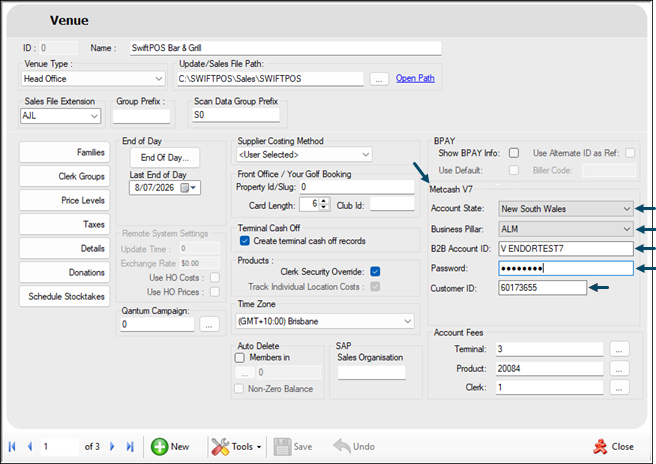This screenshot has width=656, height=464.
Task: Toggle Show BPAY Info checkbox
Action: tap(514, 153)
